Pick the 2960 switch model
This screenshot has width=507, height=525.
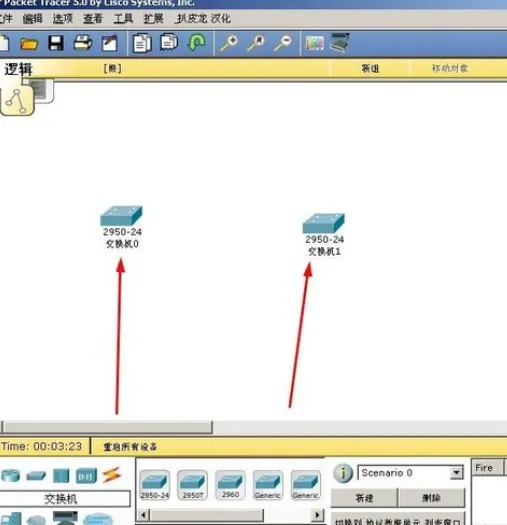(x=230, y=484)
